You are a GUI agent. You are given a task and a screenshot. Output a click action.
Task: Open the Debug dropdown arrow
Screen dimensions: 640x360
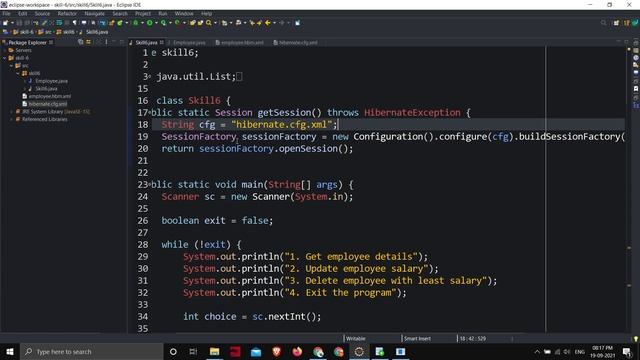142,23
